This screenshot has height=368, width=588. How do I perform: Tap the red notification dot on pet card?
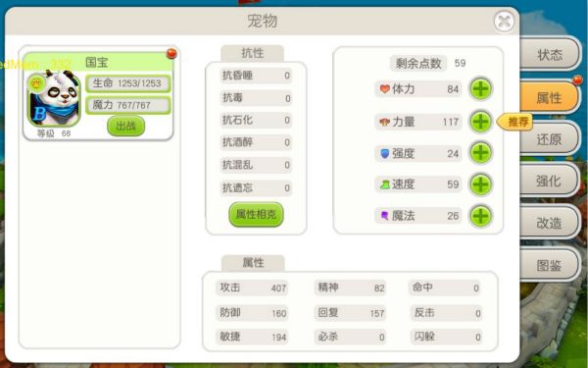(171, 54)
